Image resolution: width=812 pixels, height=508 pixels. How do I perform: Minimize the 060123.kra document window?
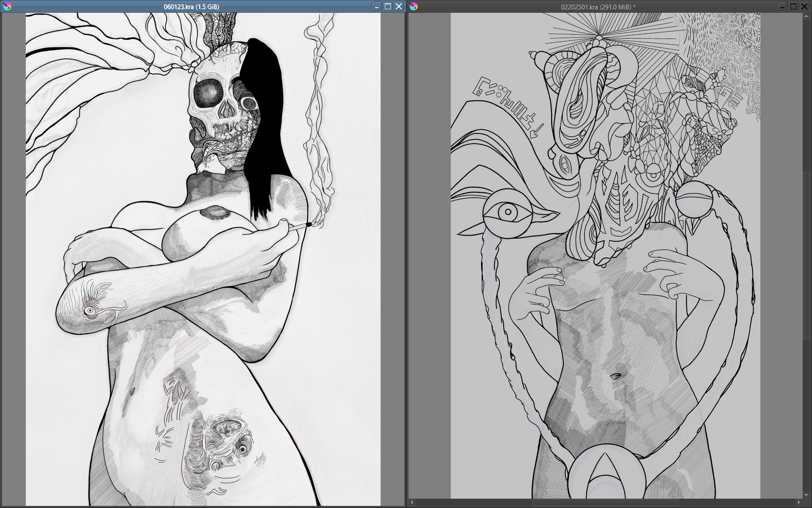point(377,6)
